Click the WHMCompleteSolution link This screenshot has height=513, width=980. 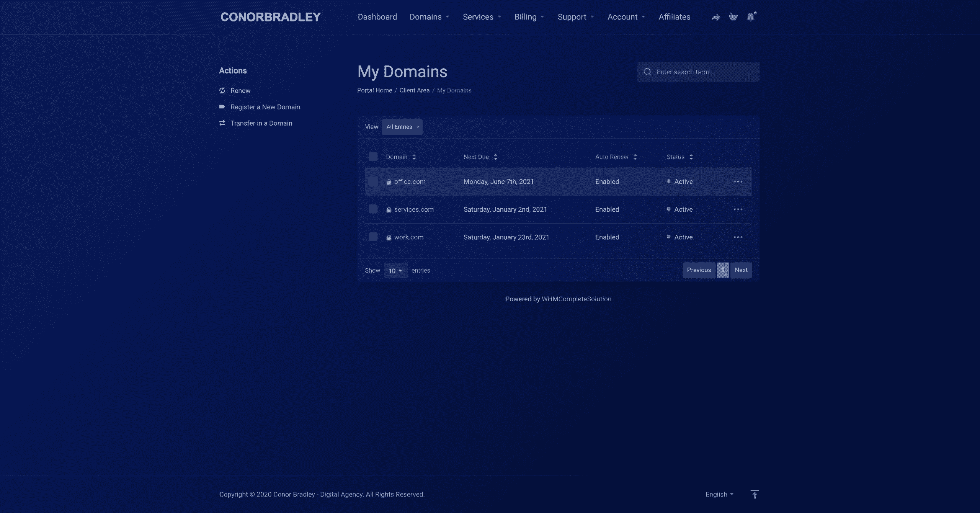tap(576, 299)
